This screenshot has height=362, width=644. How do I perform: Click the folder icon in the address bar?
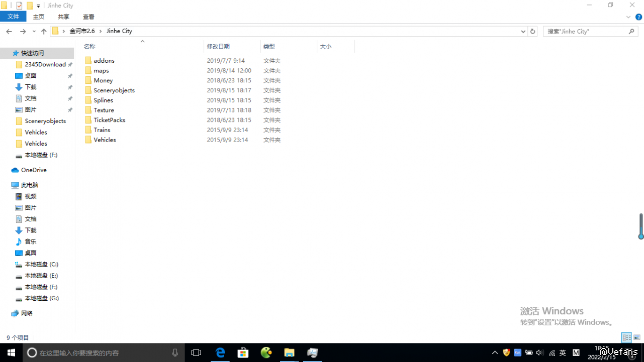click(x=55, y=31)
